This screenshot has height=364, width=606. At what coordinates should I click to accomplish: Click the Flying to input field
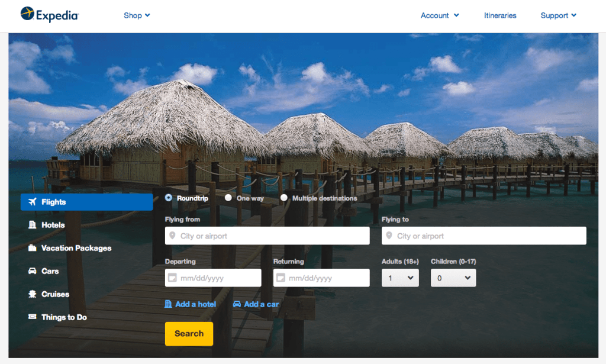point(484,236)
